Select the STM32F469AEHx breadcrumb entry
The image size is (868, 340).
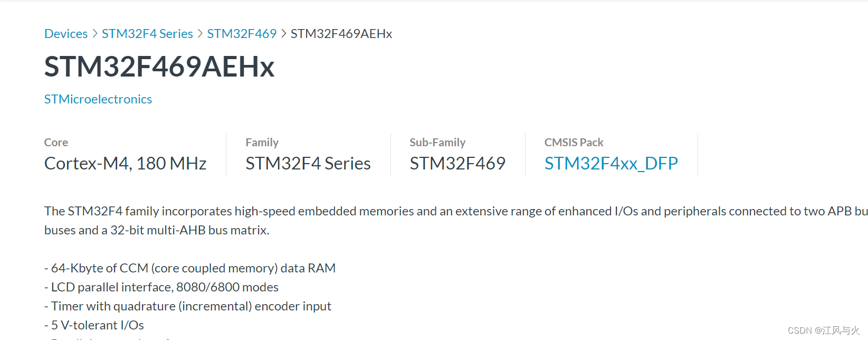coord(341,33)
